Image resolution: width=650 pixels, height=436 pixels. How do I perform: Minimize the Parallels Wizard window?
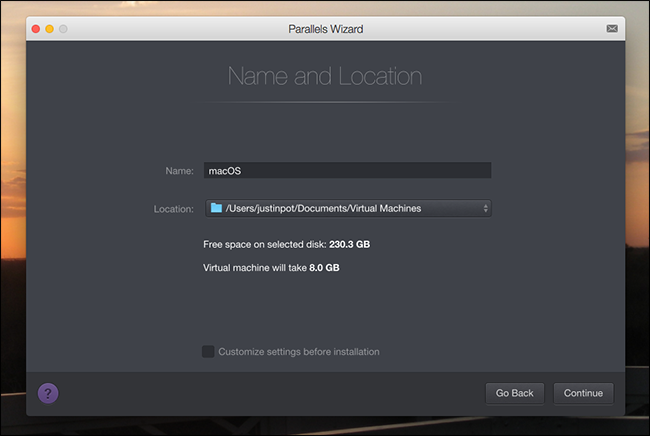click(x=49, y=29)
